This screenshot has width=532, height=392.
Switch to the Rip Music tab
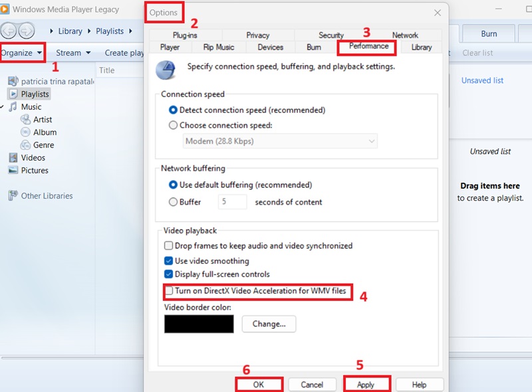pos(219,47)
